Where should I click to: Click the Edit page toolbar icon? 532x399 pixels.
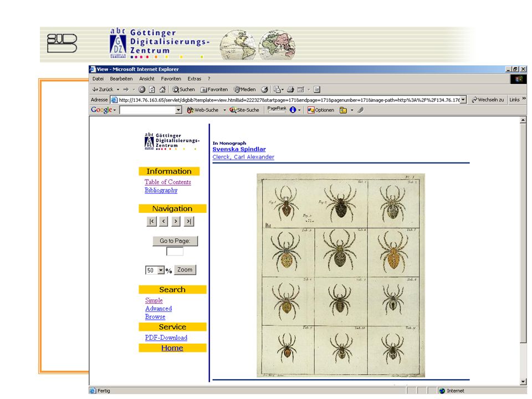[x=300, y=90]
